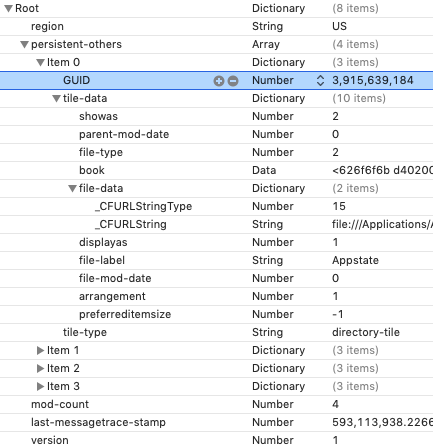This screenshot has width=433, height=448.
Task: Expand Item 3 dictionary
Action: click(x=40, y=386)
